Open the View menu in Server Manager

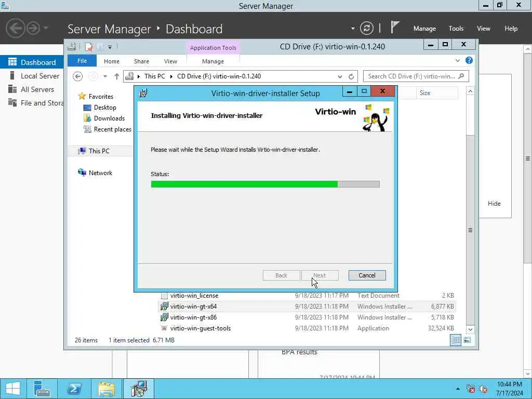pyautogui.click(x=484, y=29)
